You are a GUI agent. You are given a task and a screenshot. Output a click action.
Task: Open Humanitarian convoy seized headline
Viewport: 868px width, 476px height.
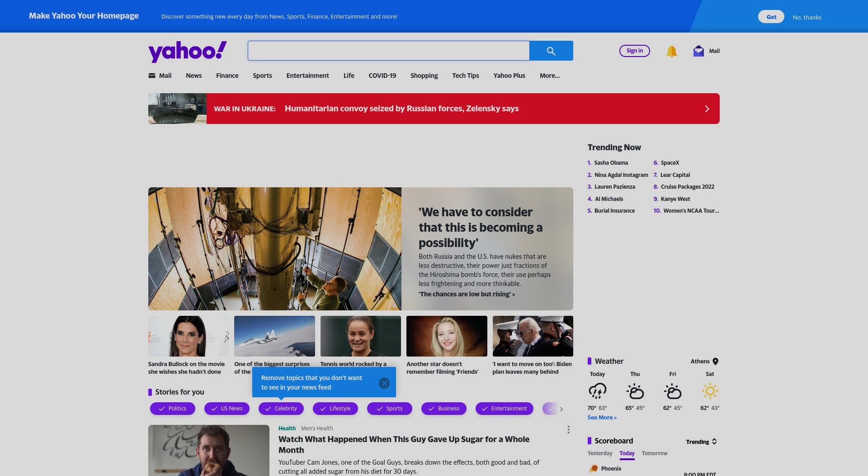coord(401,109)
